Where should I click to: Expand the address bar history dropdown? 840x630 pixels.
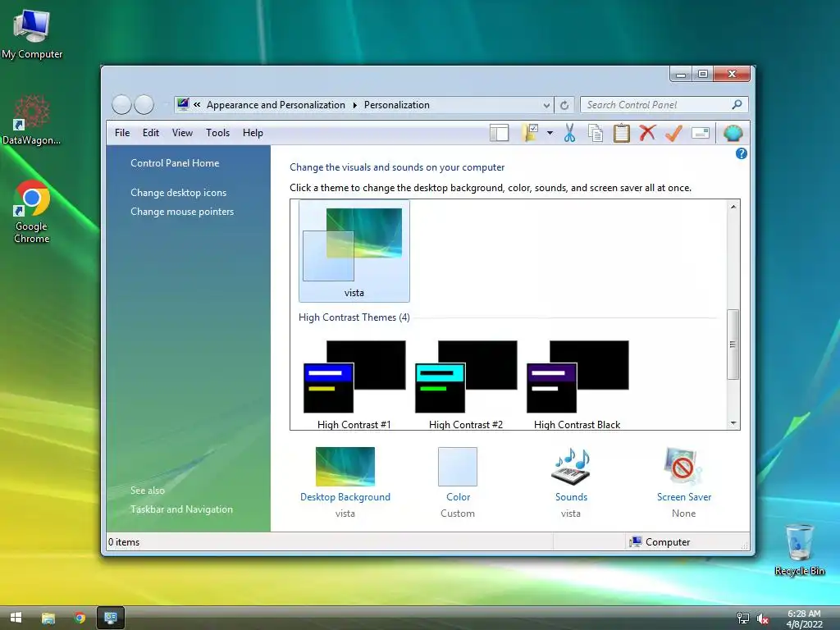point(546,106)
